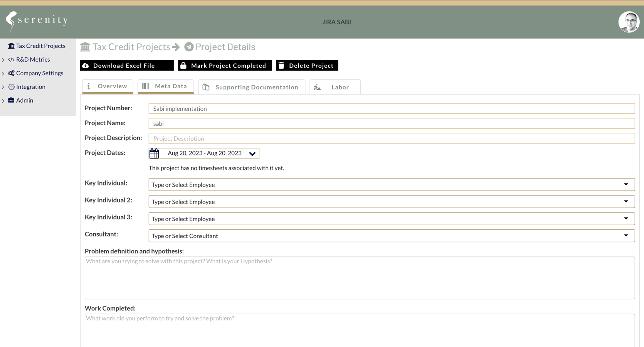Expand the R&D Metrics sidebar section
This screenshot has height=347, width=644.
click(x=3, y=60)
